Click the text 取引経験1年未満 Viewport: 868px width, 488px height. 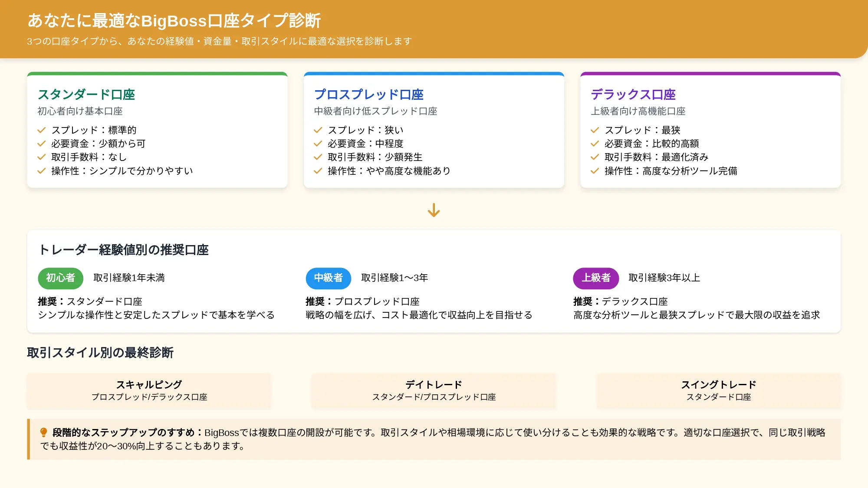(129, 278)
